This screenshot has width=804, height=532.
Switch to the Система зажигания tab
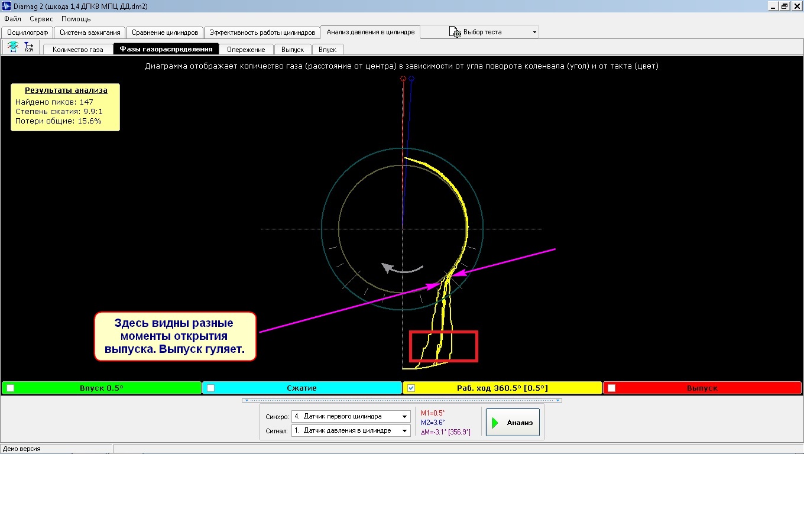point(90,33)
